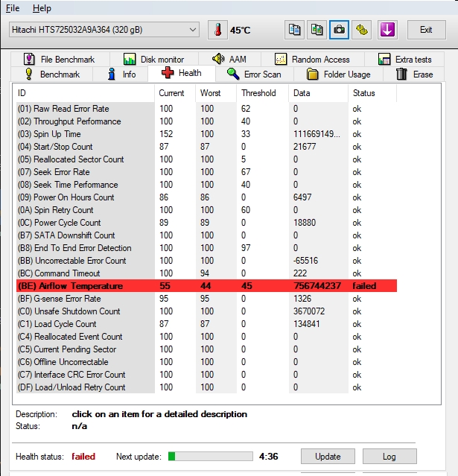Click the 45°C temperature readout
Screen dimensions: 458x476
240,31
